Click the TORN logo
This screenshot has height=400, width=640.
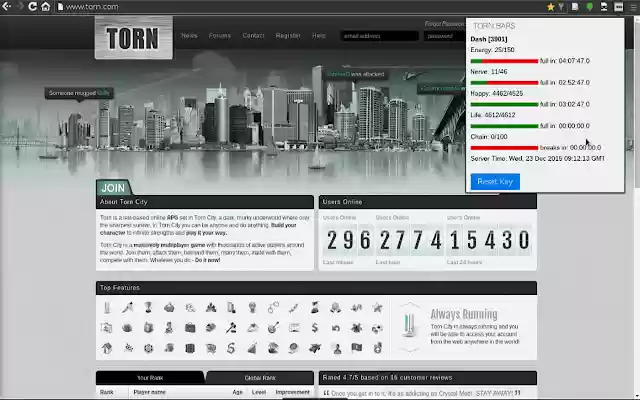tap(134, 38)
